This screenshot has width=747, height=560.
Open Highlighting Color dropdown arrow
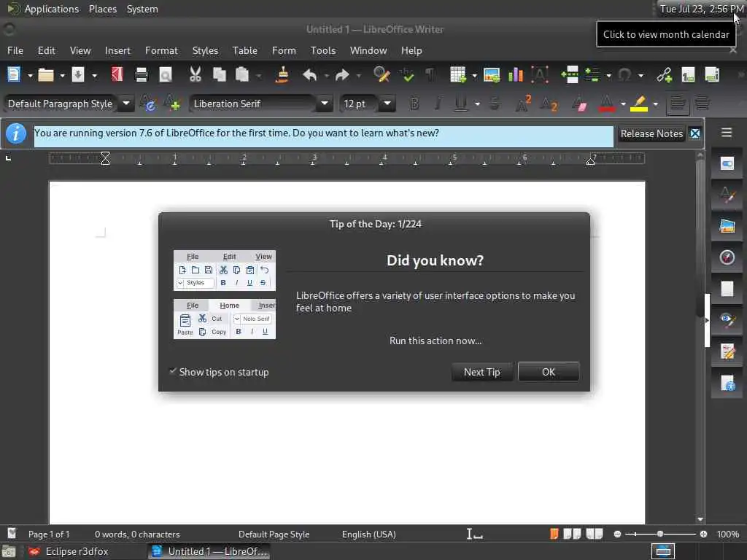pyautogui.click(x=656, y=104)
